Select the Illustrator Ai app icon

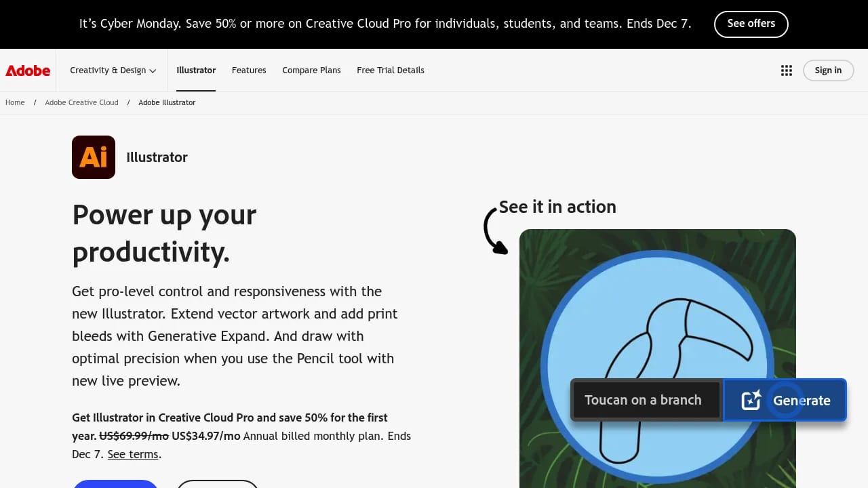[x=94, y=157]
